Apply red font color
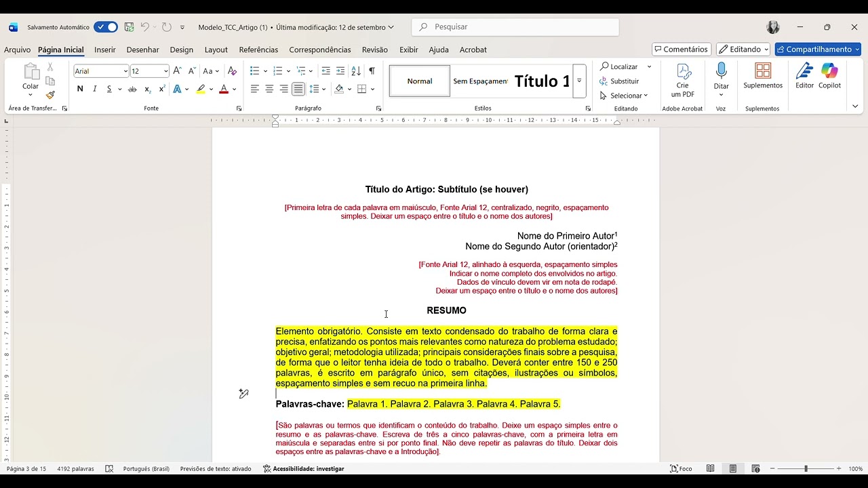 click(224, 89)
